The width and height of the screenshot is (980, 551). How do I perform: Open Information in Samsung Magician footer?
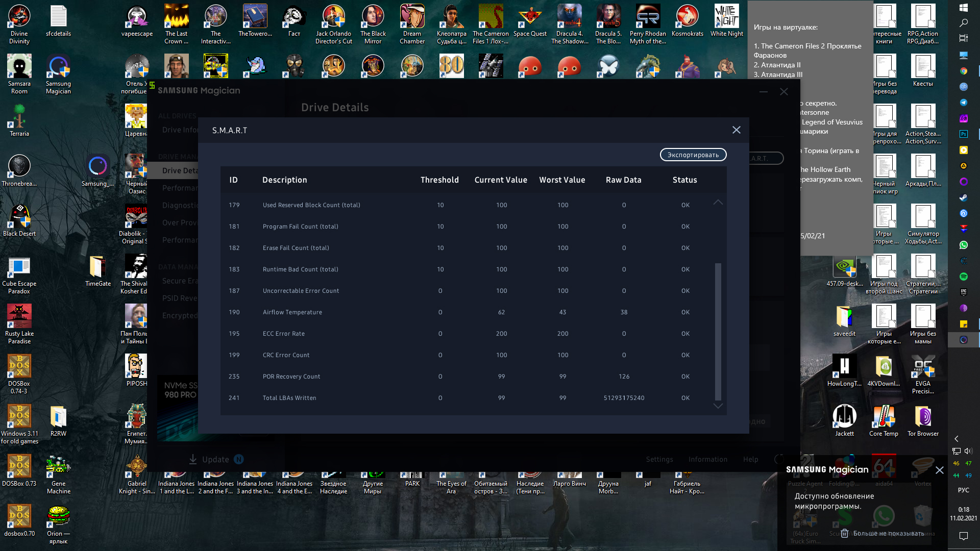[707, 459]
